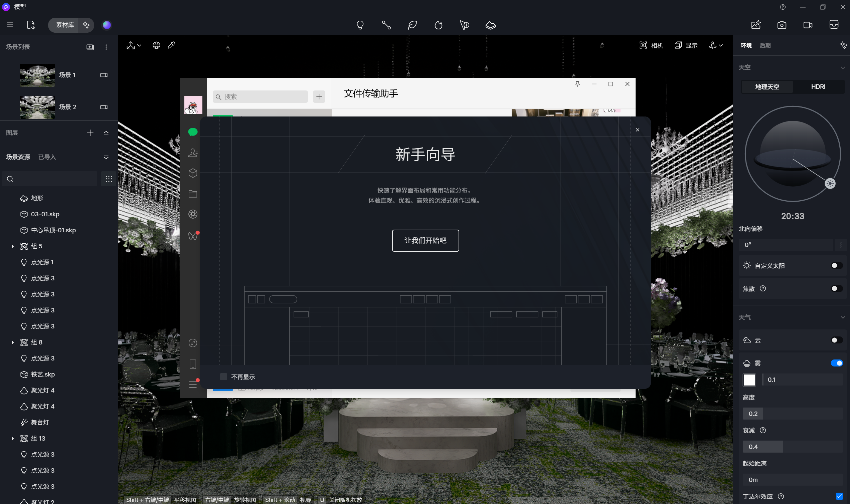
Task: Open the help icon in title bar
Action: click(783, 7)
